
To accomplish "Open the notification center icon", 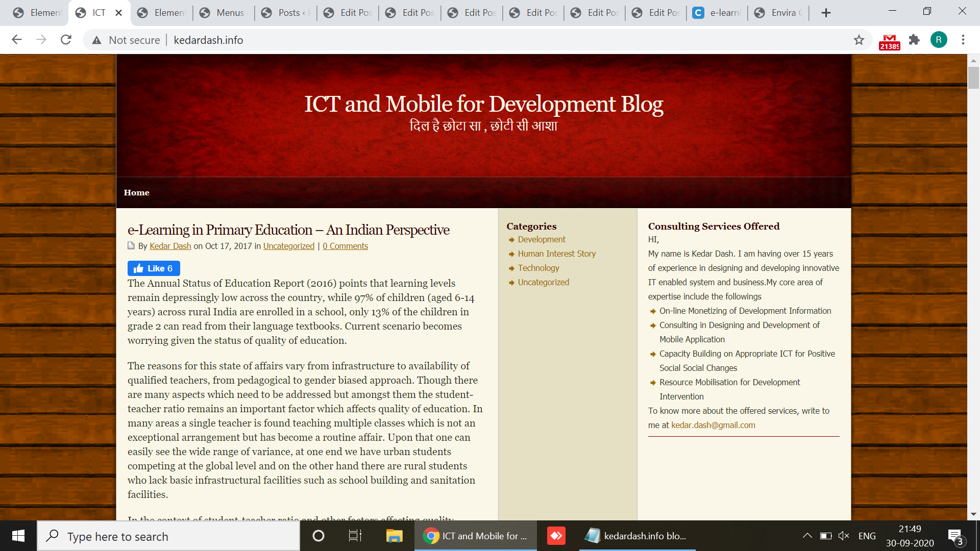I will click(955, 537).
